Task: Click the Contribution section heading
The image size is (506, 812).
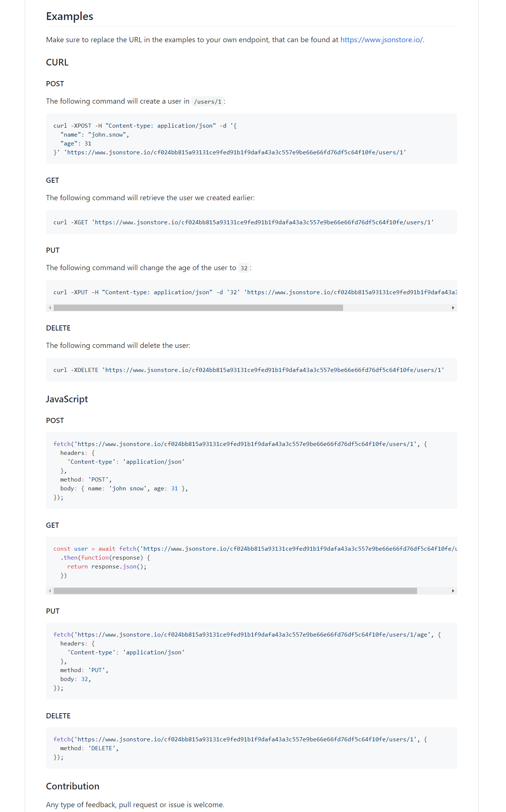Action: point(73,786)
